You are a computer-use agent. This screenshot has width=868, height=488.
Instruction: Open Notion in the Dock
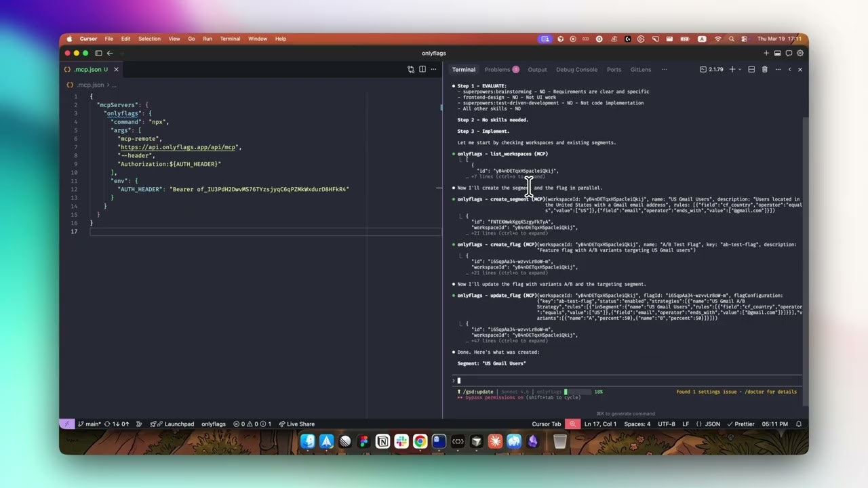(x=382, y=441)
